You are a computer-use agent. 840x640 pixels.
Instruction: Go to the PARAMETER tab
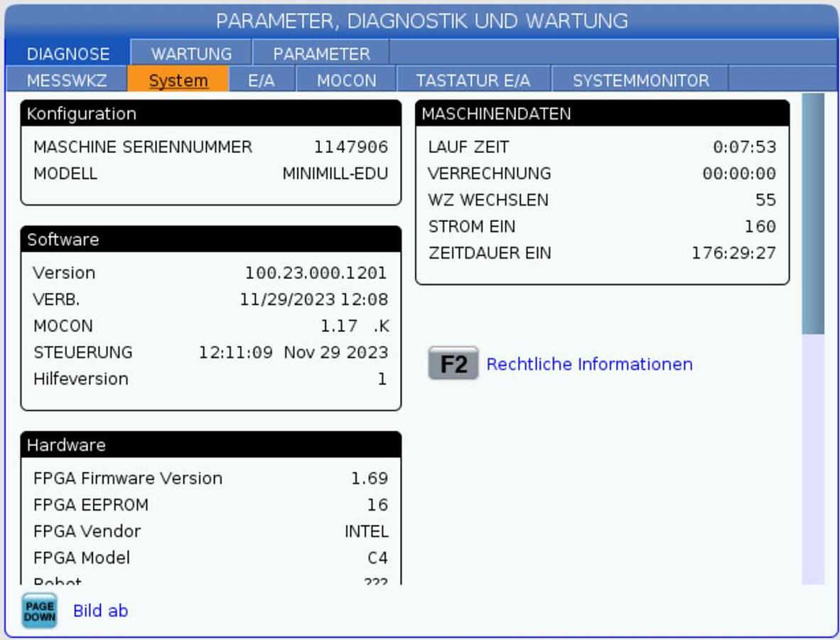[321, 54]
